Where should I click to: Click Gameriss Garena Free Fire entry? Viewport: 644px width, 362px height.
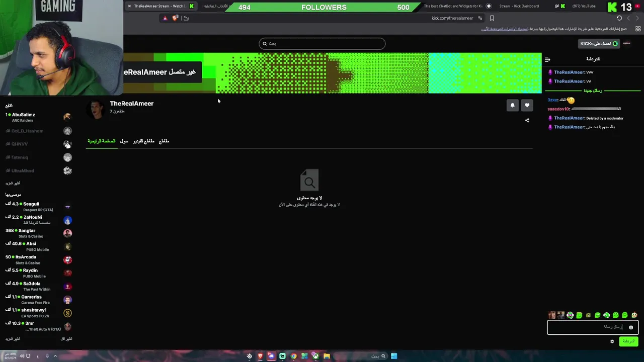[39, 300]
